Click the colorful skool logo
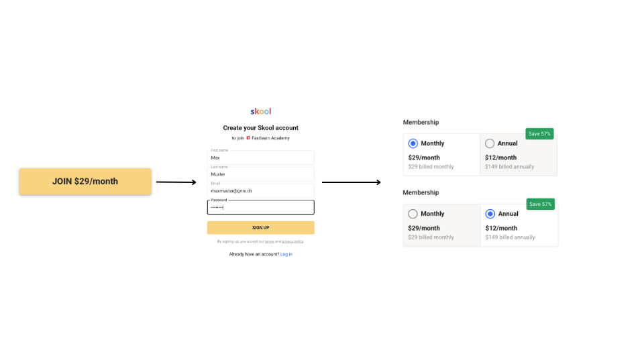 (x=260, y=111)
